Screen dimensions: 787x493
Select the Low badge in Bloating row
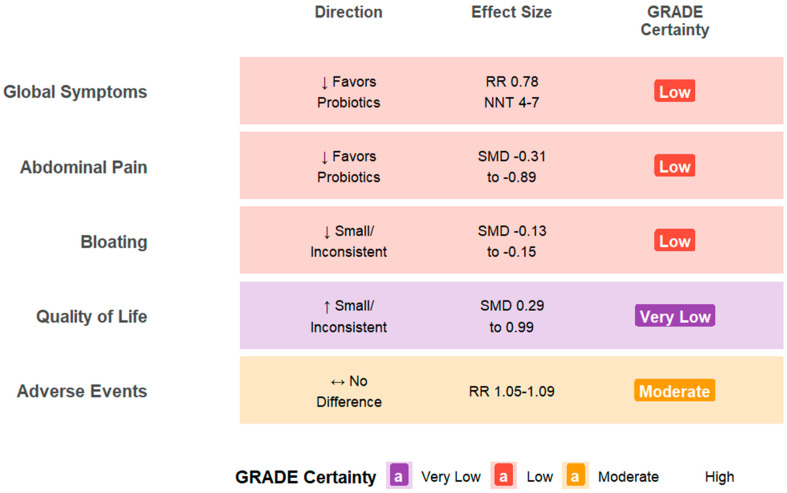[x=675, y=241]
